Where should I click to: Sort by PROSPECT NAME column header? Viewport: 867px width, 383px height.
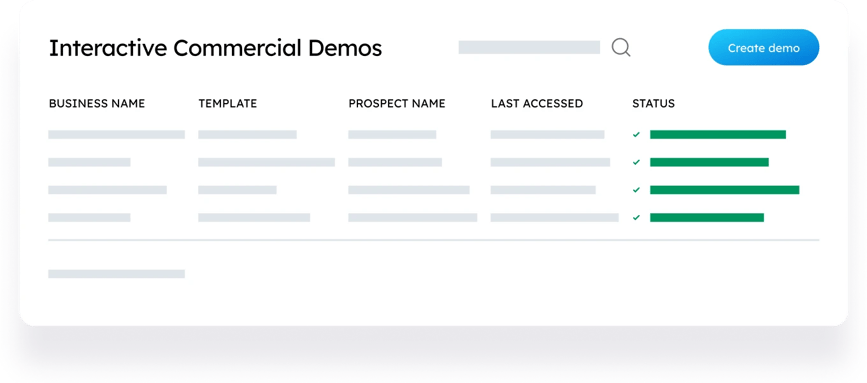[396, 103]
